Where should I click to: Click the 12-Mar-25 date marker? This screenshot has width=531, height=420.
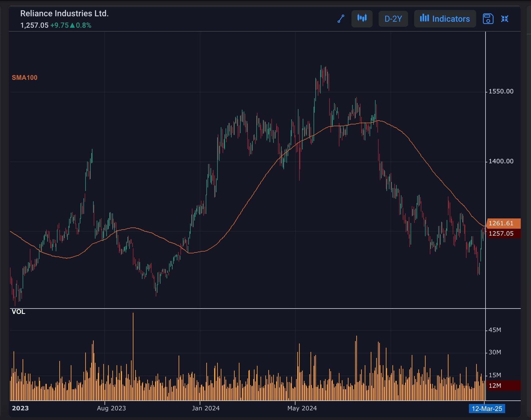pyautogui.click(x=487, y=409)
